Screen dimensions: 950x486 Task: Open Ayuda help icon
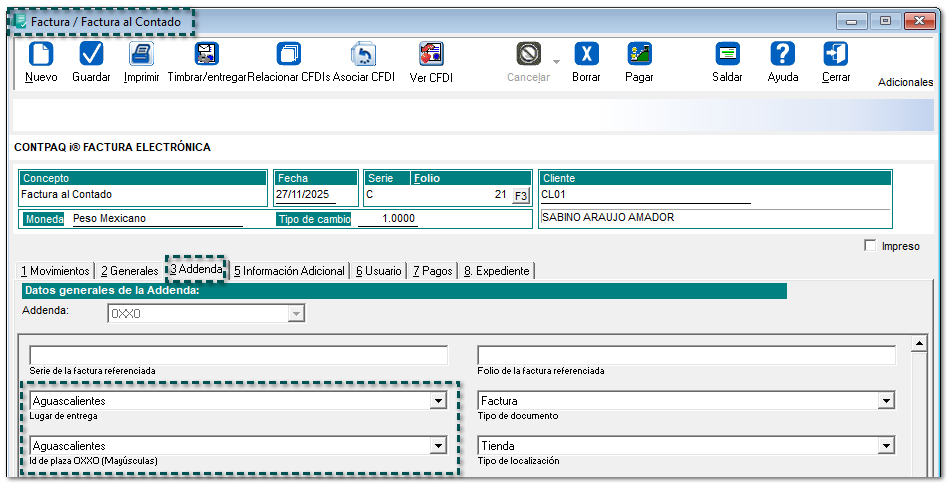tap(783, 54)
